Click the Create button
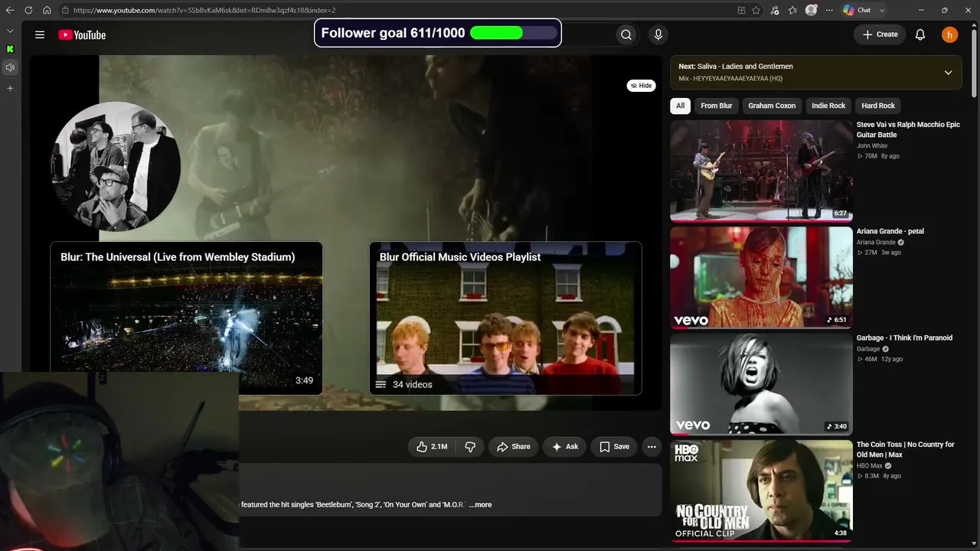The width and height of the screenshot is (980, 551). (880, 34)
